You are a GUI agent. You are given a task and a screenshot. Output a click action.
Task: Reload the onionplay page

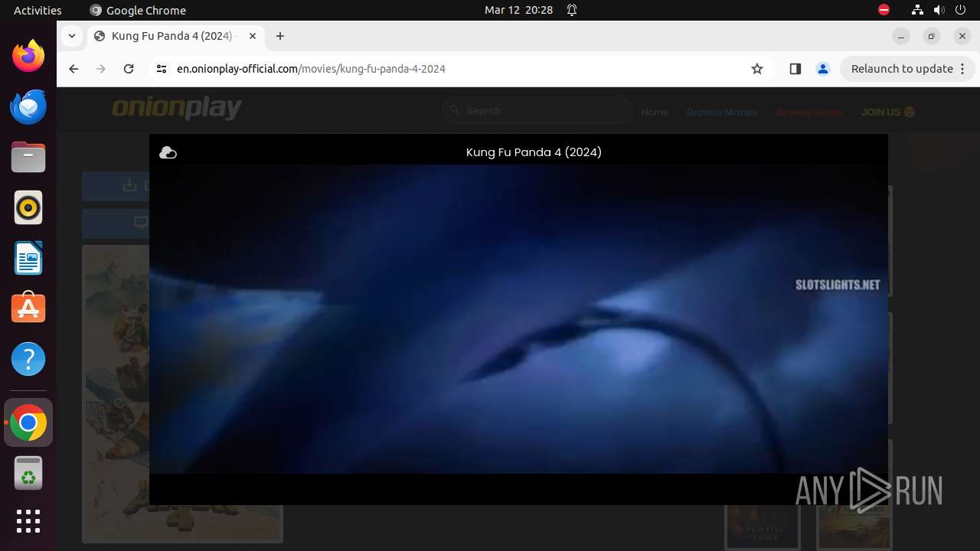129,69
